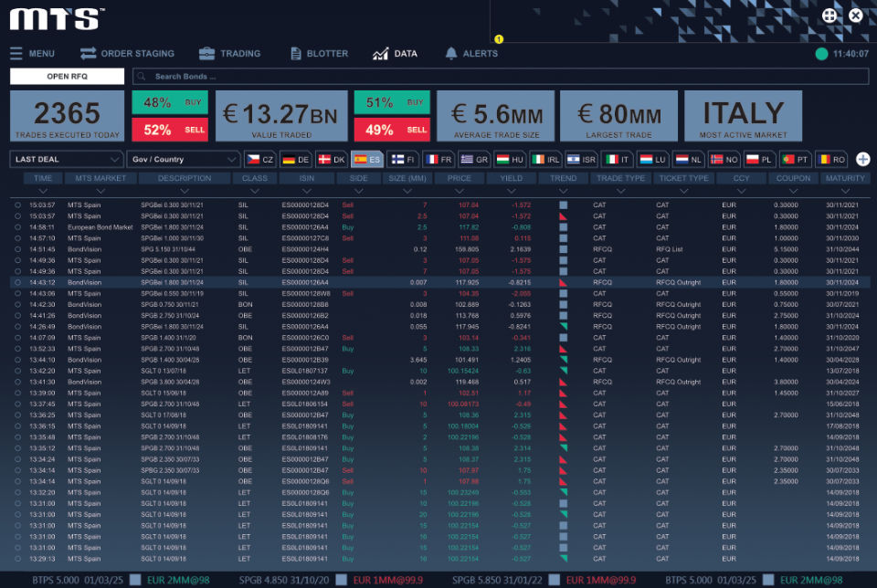Select the LU flag filter

click(x=652, y=159)
